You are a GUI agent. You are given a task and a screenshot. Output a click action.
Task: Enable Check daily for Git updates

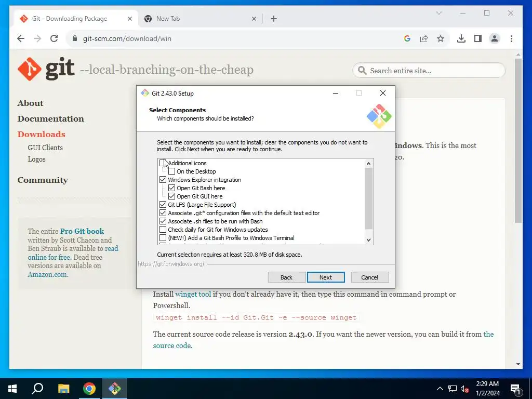(163, 230)
